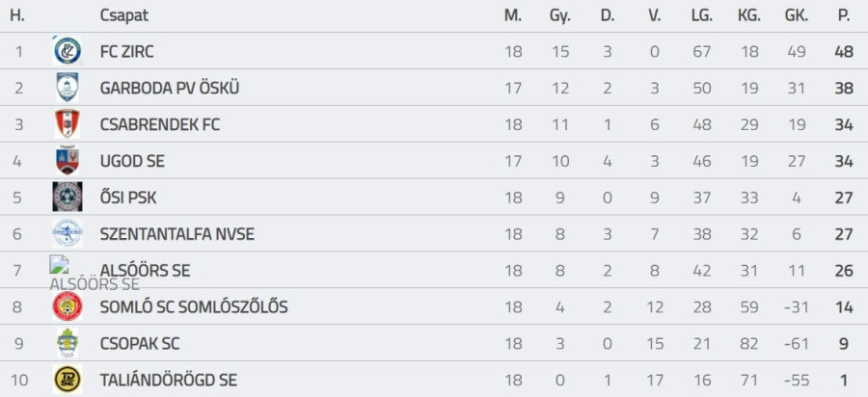Select the SZENTANTALFA NVSE team name

point(176,234)
